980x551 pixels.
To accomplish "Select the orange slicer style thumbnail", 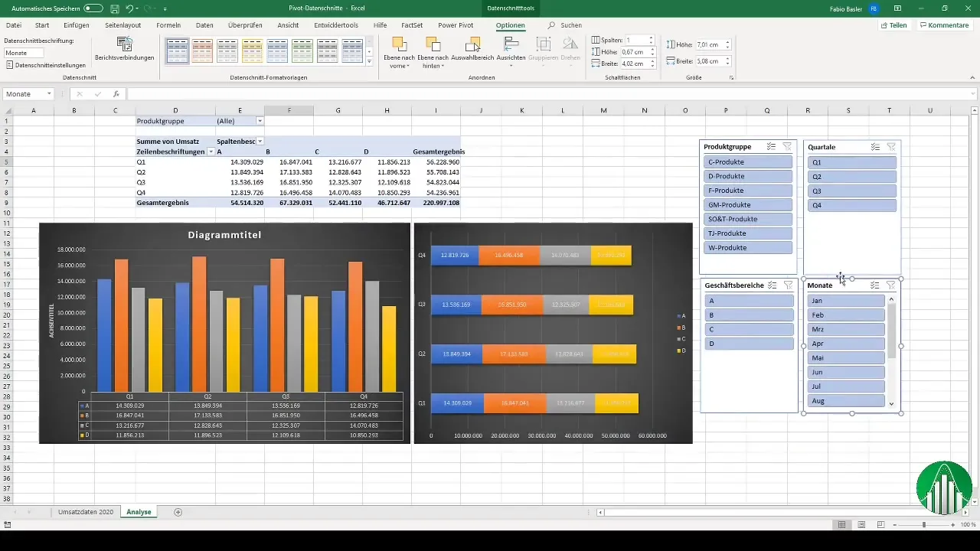I will 202,51.
